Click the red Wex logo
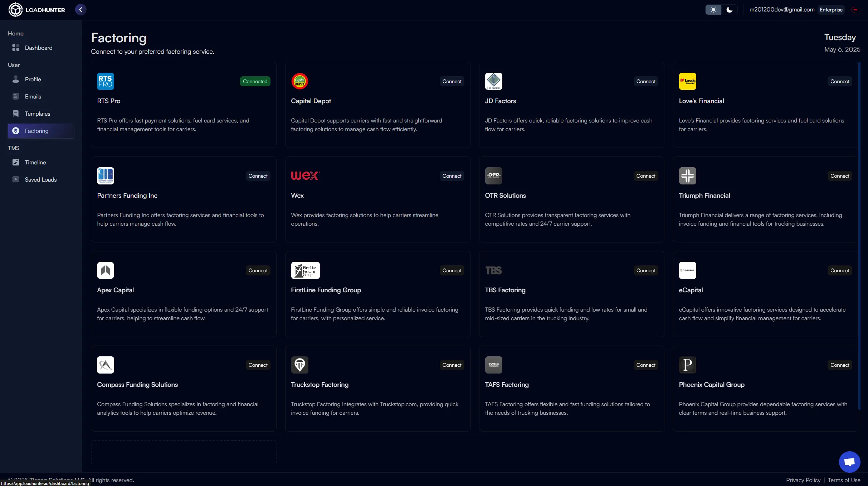Image resolution: width=868 pixels, height=486 pixels. 305,175
